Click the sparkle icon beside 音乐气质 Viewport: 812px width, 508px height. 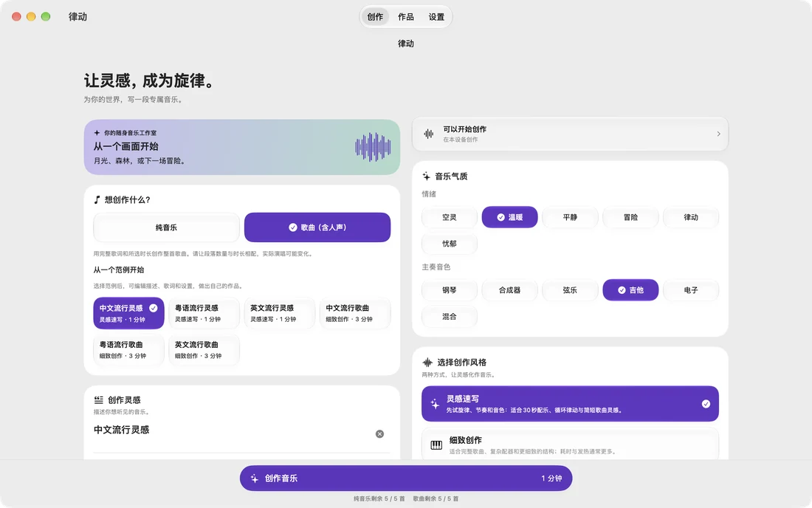tap(426, 176)
